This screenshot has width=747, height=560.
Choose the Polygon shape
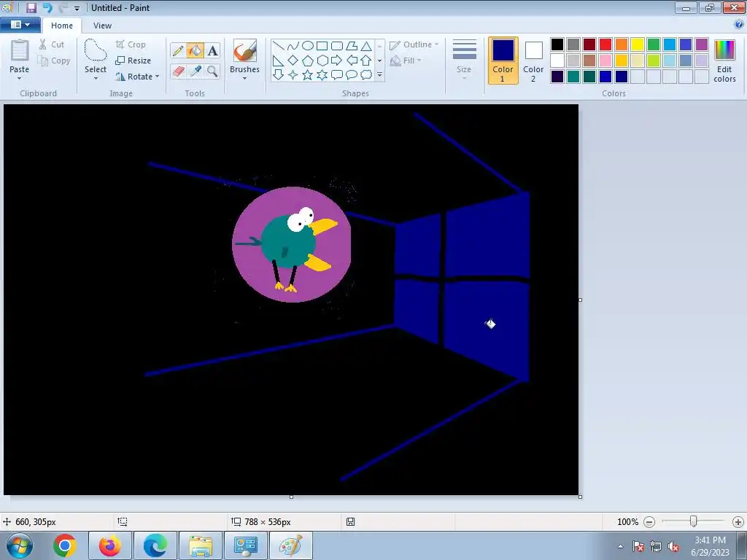[352, 46]
